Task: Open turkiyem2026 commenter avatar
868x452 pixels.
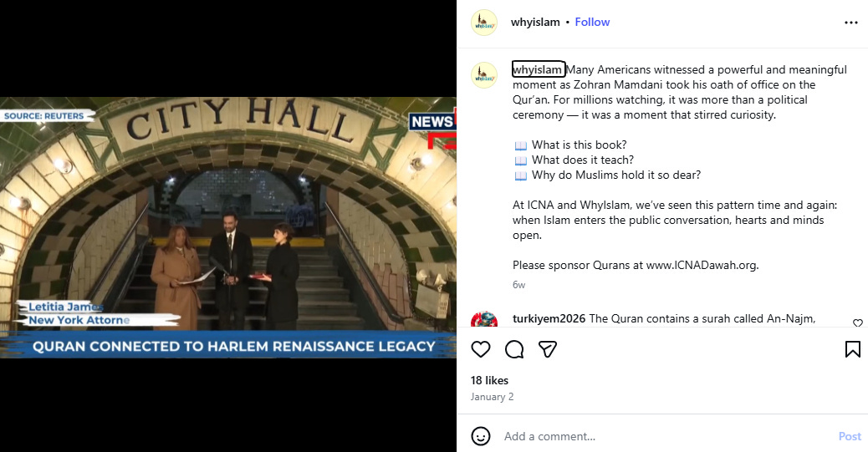Action: [484, 319]
